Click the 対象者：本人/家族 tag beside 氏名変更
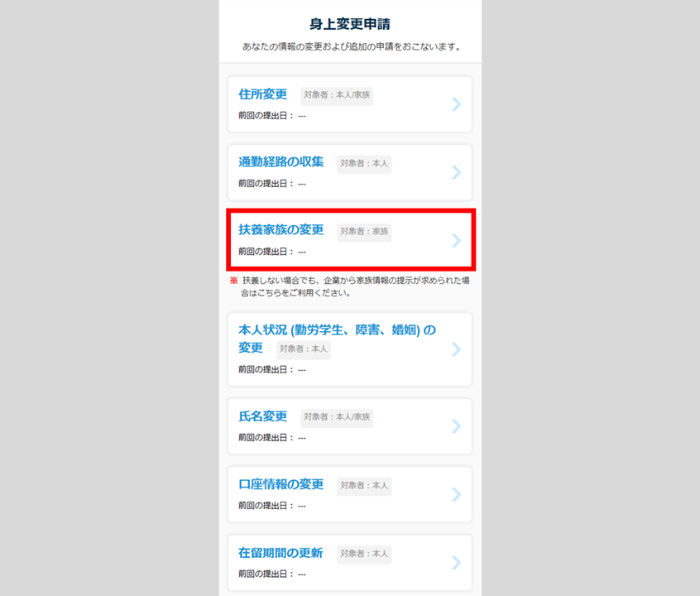Screen dimensions: 700x596 click(337, 417)
